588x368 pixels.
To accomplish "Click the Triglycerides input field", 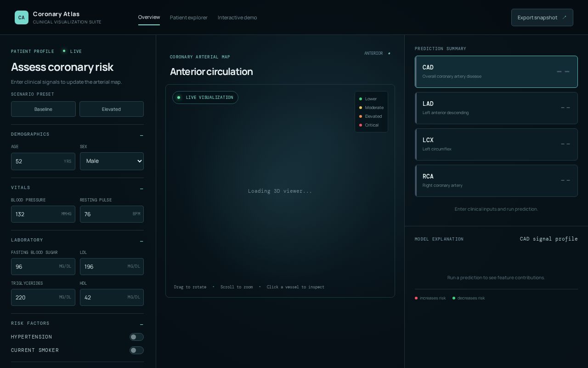I will coord(43,297).
